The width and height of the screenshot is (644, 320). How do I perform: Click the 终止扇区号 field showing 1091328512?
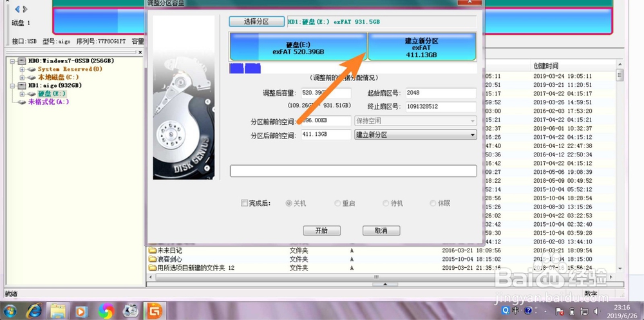(x=440, y=107)
